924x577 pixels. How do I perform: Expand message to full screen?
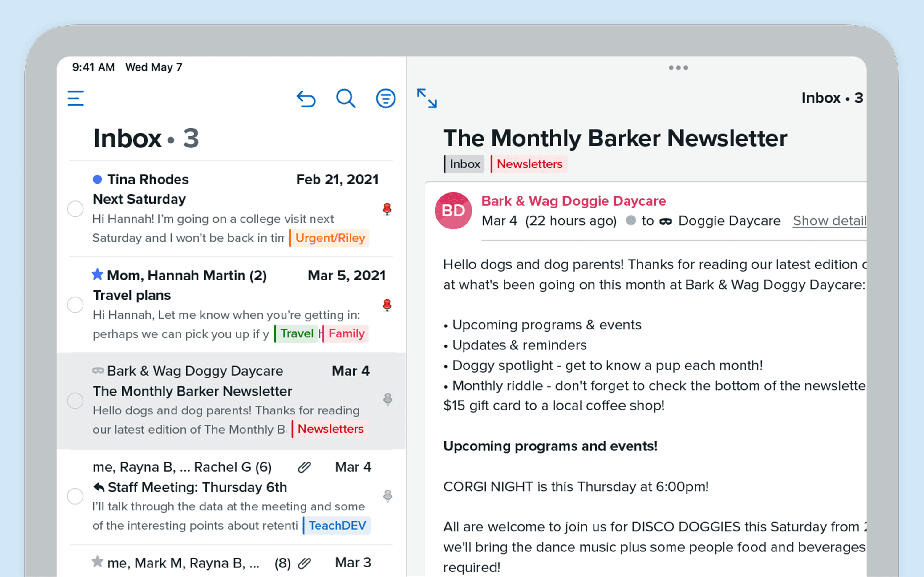[x=427, y=99]
